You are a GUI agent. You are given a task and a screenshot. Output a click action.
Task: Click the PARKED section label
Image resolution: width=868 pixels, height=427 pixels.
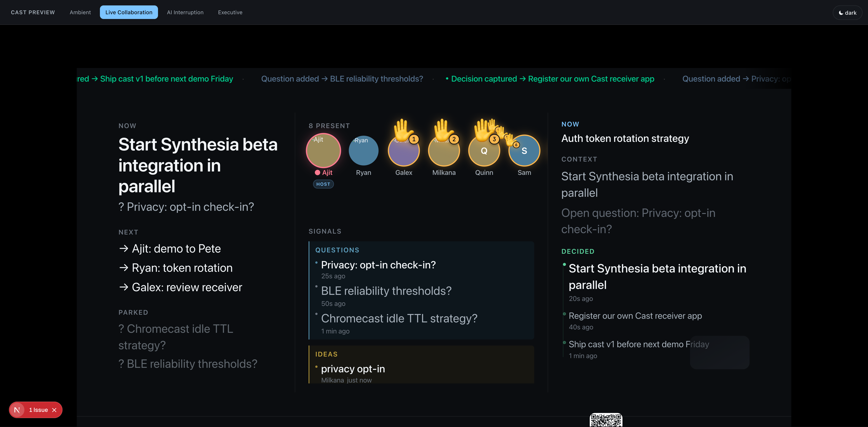click(133, 312)
